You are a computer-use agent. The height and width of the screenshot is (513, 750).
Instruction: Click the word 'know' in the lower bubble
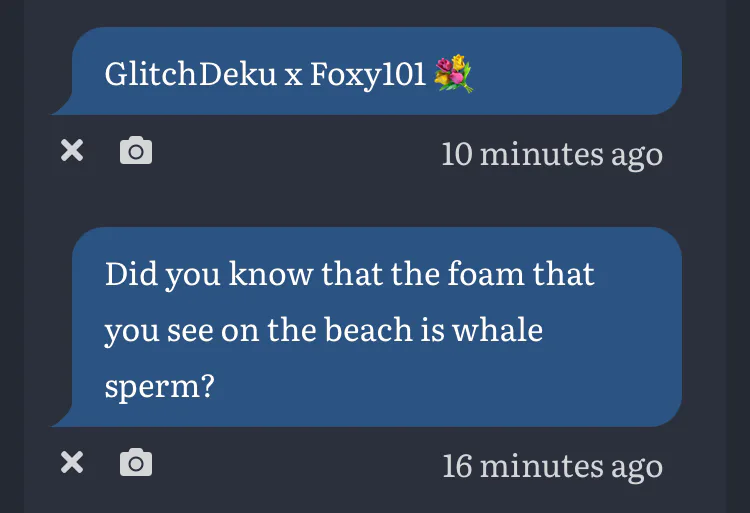(271, 273)
